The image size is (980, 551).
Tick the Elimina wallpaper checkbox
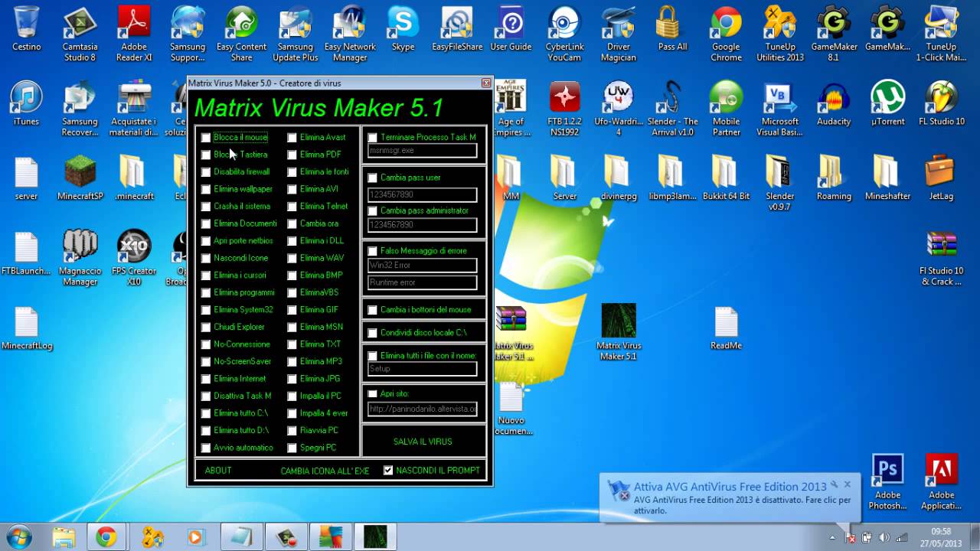(x=206, y=189)
